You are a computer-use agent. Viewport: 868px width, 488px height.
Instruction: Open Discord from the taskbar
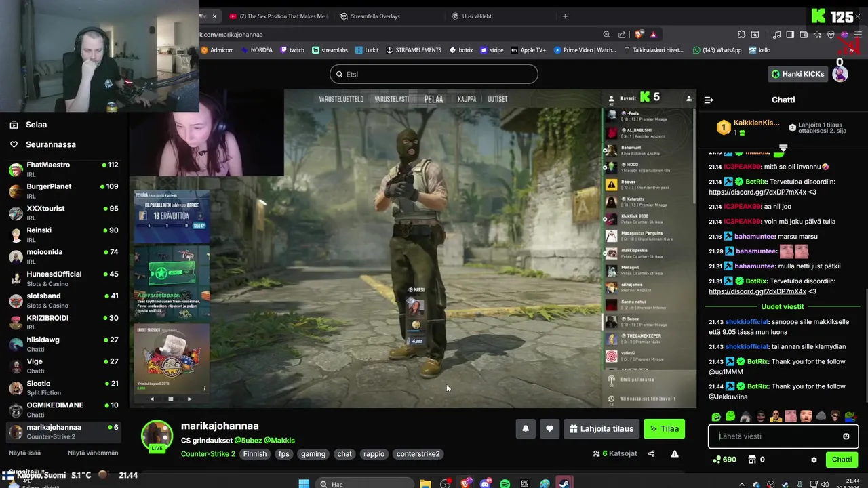485,484
